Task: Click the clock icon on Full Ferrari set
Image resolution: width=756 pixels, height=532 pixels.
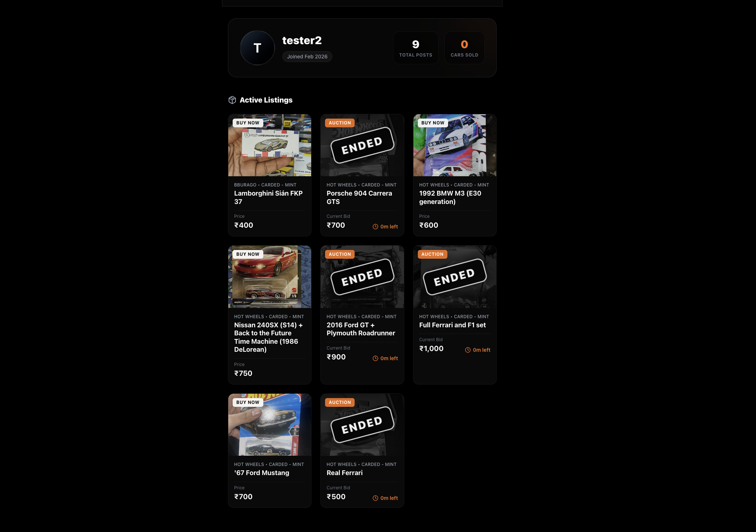Action: coord(468,350)
